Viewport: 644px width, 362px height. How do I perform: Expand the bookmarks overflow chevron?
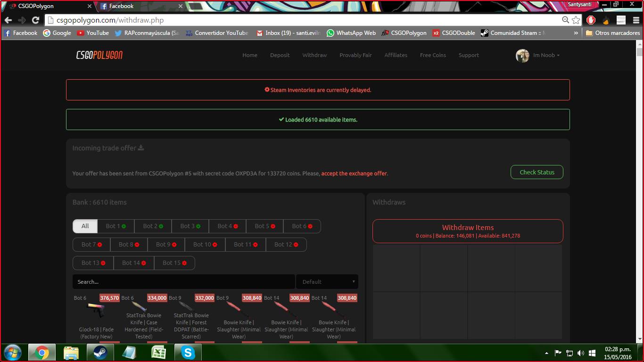576,33
